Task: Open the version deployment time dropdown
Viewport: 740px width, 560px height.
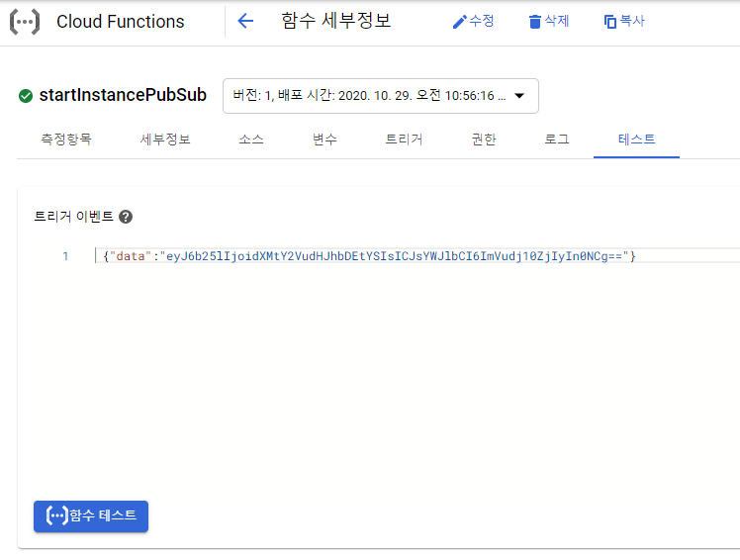Action: point(380,96)
